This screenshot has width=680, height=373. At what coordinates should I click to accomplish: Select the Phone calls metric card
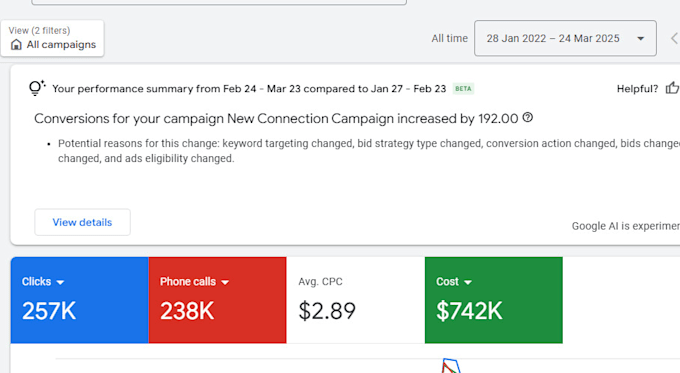coord(217,300)
